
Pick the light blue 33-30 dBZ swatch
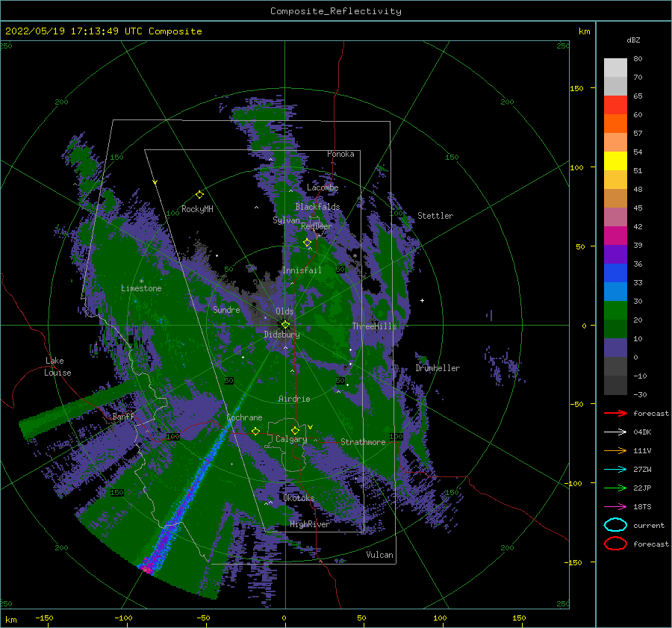[615, 292]
